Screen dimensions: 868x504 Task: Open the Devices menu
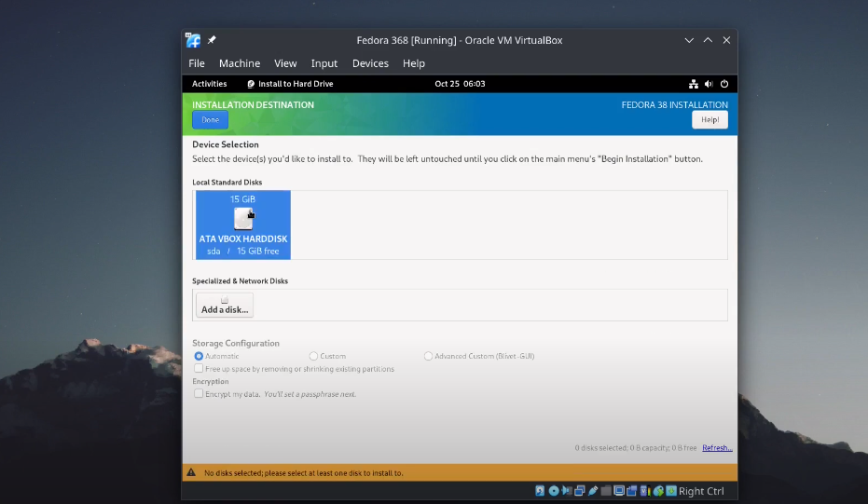pos(370,63)
